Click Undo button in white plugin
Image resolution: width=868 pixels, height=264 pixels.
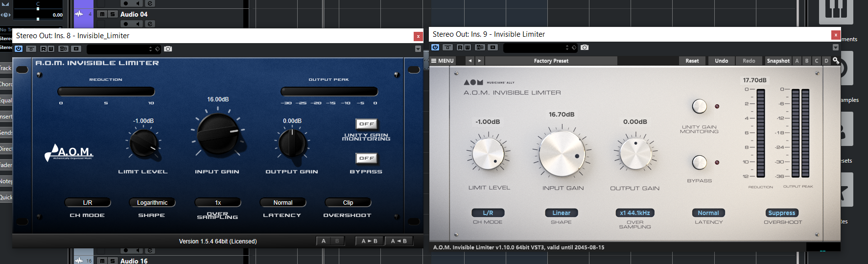tap(721, 61)
